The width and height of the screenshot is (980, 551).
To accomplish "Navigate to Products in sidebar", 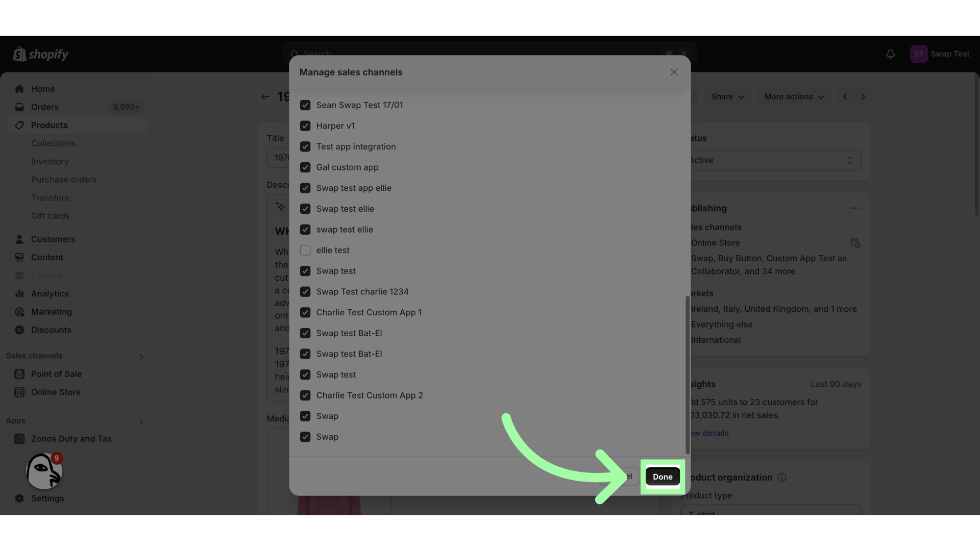I will click(x=49, y=125).
